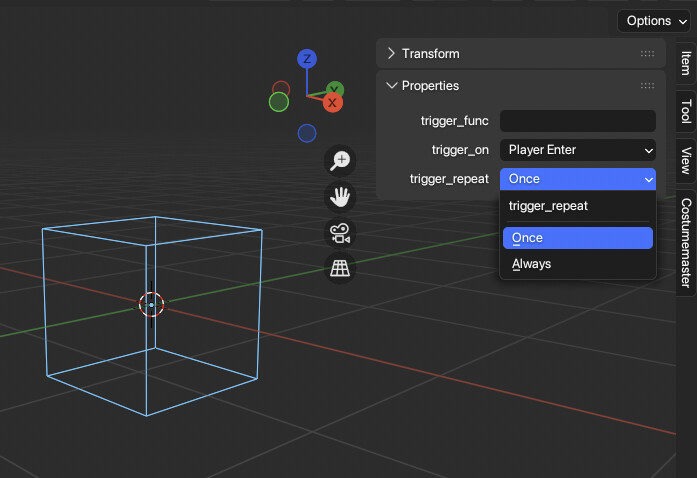
Task: Collapse the Properties panel
Action: [x=391, y=86]
